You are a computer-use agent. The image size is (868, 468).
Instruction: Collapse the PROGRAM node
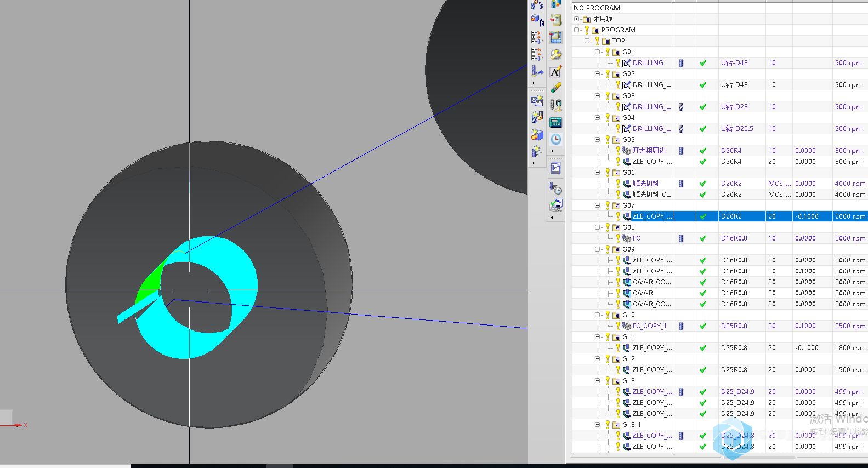pyautogui.click(x=576, y=30)
